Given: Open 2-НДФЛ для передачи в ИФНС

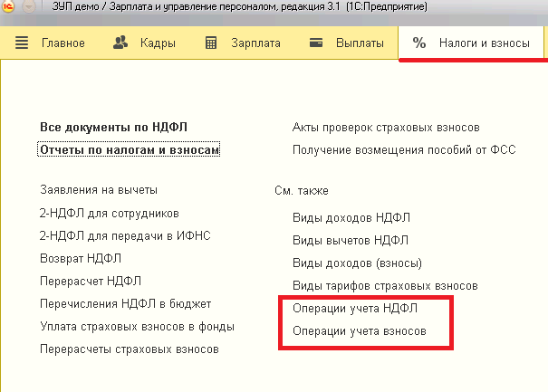Looking at the screenshot, I should click(x=125, y=235).
